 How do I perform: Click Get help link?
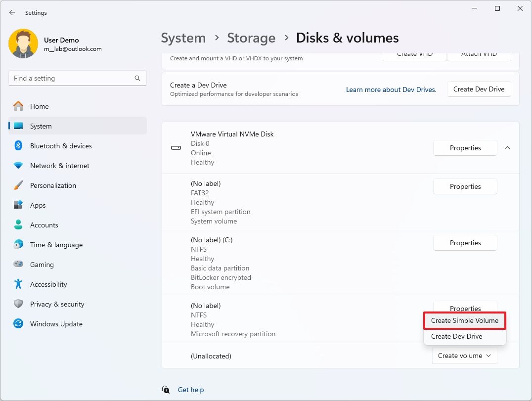point(190,390)
